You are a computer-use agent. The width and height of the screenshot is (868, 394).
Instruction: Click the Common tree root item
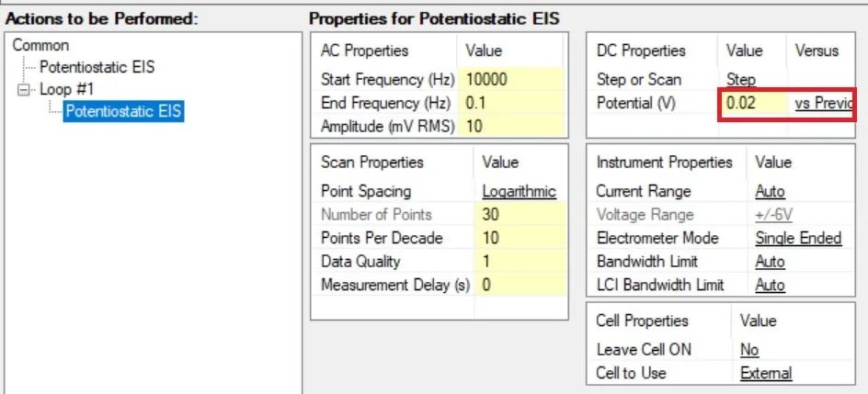point(40,45)
